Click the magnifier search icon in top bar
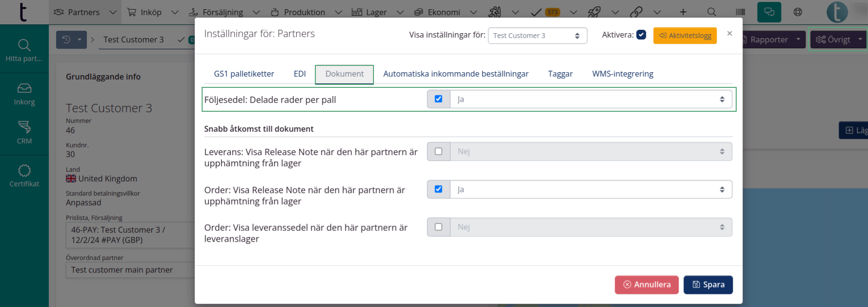 point(712,12)
